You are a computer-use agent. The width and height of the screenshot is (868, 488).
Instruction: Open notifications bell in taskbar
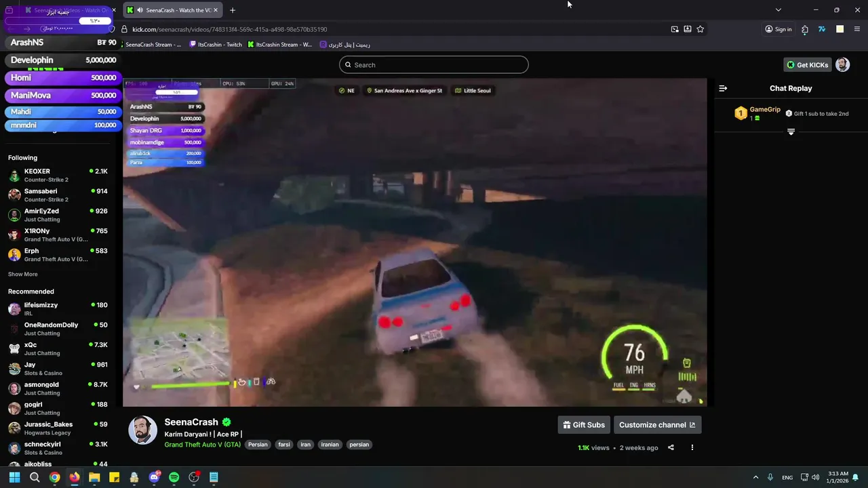coord(856,477)
